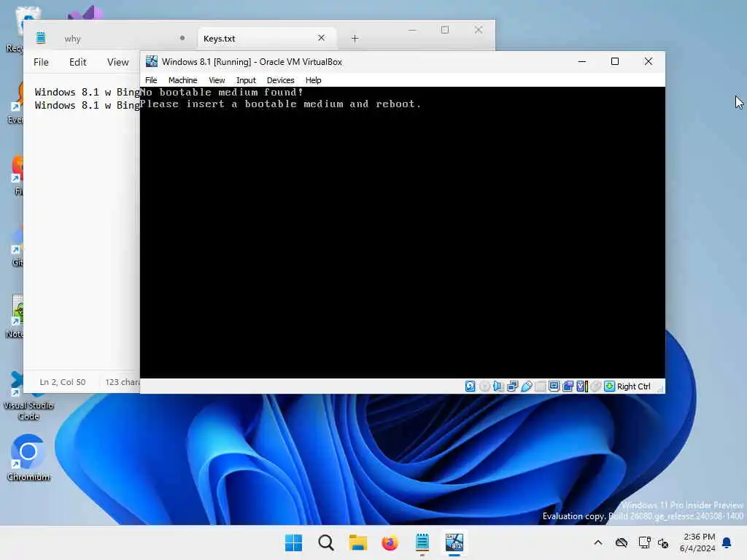Open the notifications bell
This screenshot has height=560, width=747.
tap(727, 542)
